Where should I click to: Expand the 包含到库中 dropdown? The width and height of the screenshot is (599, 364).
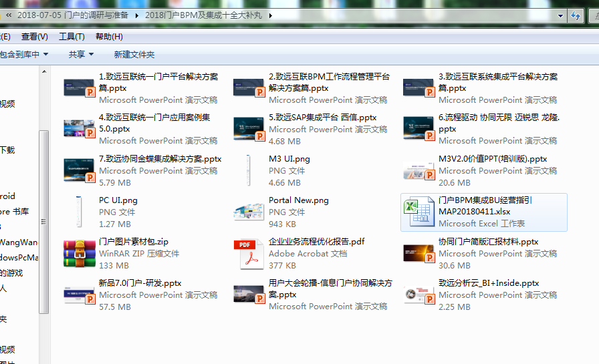(x=24, y=54)
